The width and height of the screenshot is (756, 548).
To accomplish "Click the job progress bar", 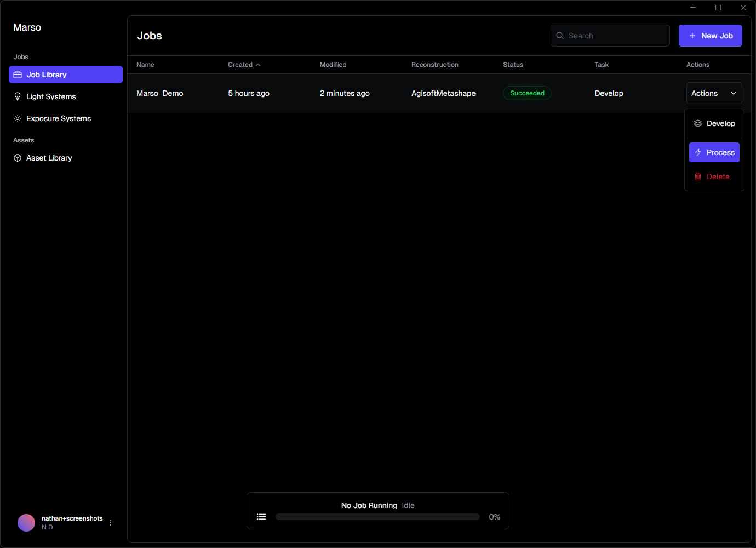I will [x=377, y=517].
